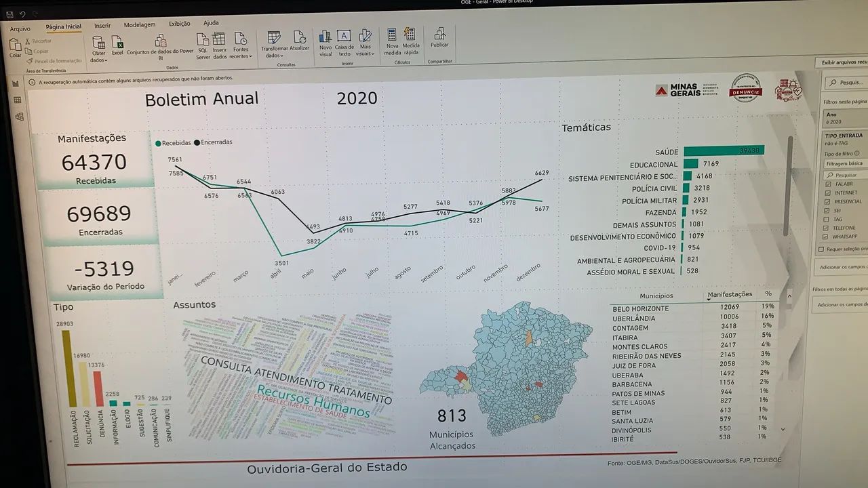Add a Novo visual chart
The width and height of the screenshot is (868, 488).
point(325,43)
